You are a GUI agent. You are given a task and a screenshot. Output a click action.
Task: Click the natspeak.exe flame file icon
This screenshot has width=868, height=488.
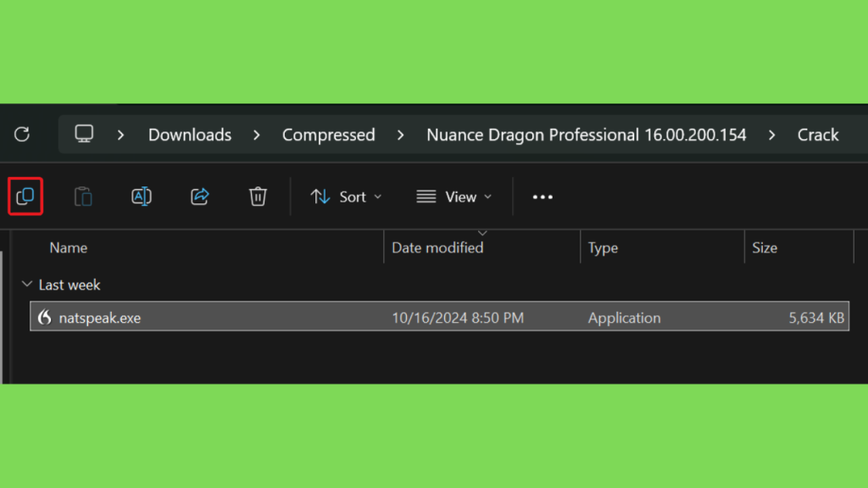[45, 318]
